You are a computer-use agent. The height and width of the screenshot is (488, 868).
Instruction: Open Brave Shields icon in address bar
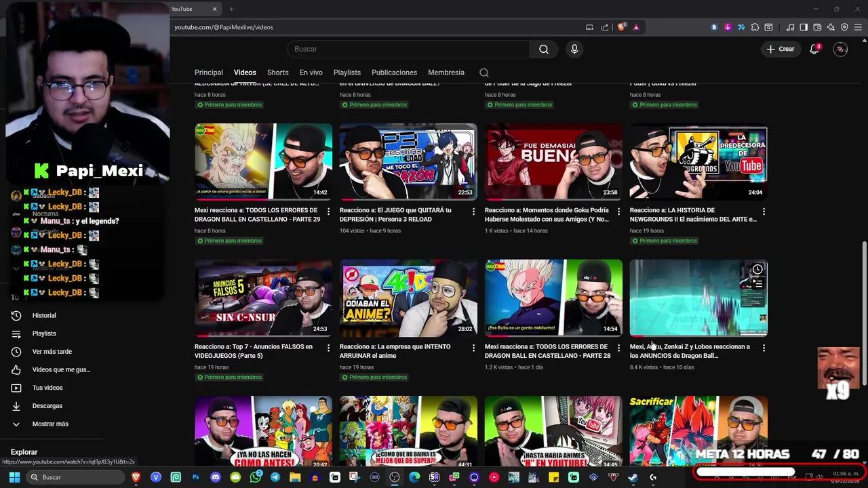(x=621, y=27)
